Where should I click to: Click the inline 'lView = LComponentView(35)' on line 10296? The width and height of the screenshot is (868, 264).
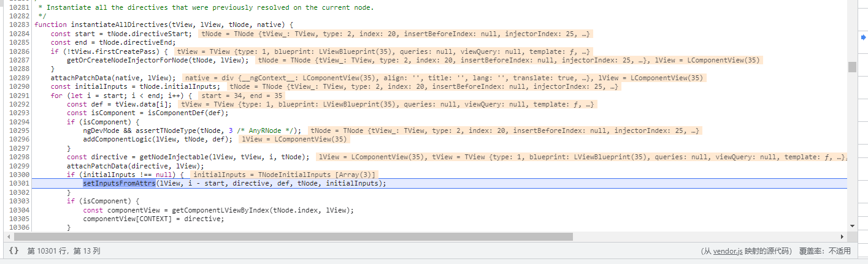pyautogui.click(x=294, y=139)
